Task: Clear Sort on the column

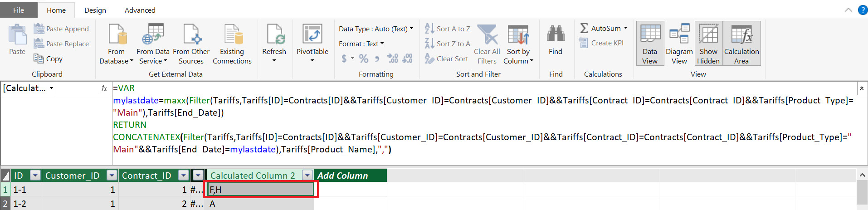Action: pyautogui.click(x=446, y=59)
